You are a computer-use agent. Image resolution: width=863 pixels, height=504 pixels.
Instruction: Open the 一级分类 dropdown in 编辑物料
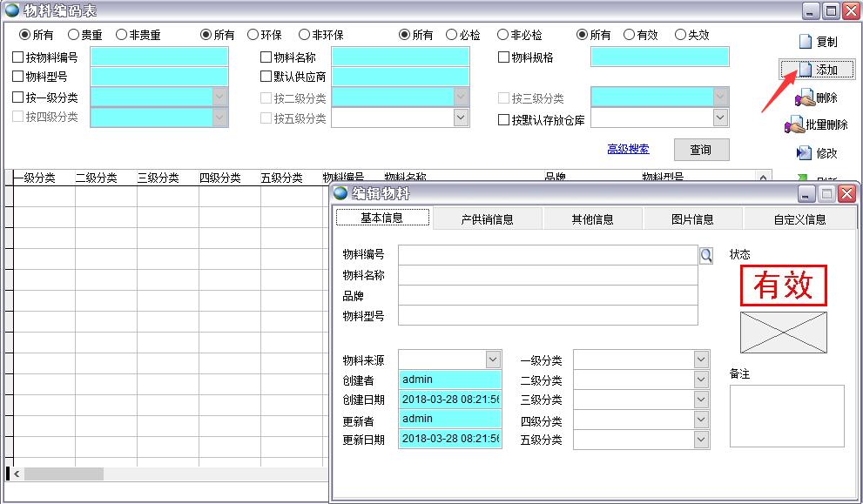point(701,360)
